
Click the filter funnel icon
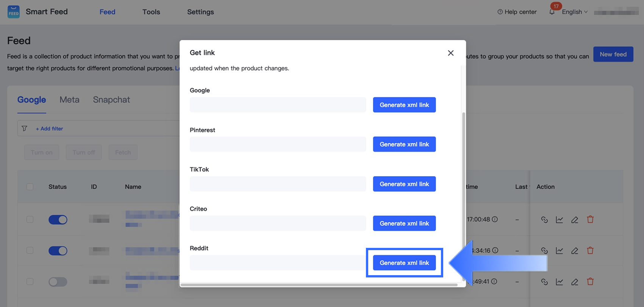pyautogui.click(x=24, y=128)
